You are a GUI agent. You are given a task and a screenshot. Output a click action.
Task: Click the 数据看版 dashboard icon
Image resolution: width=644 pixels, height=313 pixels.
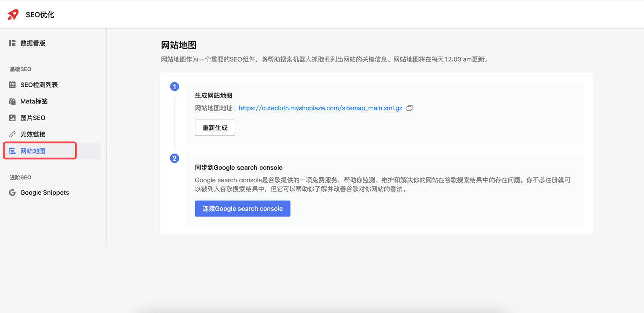coord(12,43)
